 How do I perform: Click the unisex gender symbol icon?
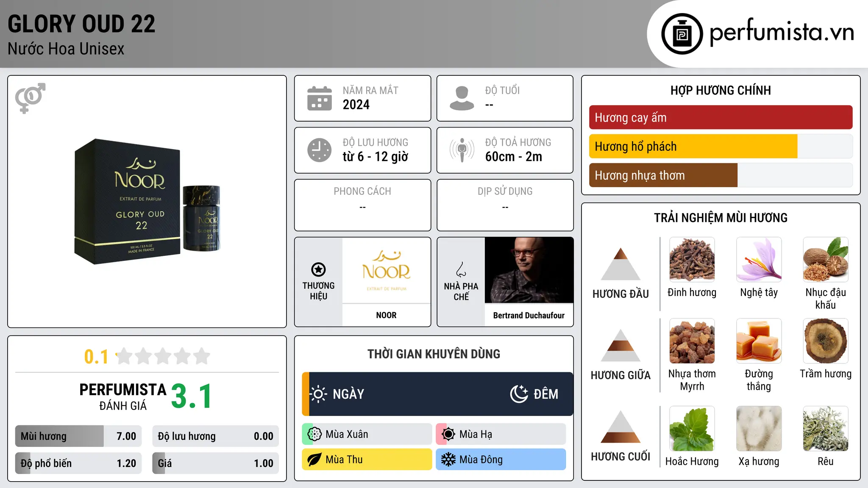30,98
